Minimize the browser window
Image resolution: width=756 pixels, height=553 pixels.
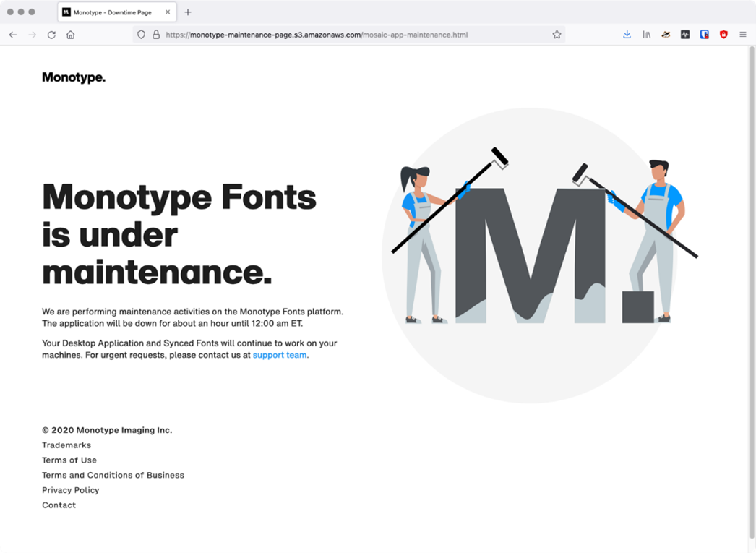21,12
